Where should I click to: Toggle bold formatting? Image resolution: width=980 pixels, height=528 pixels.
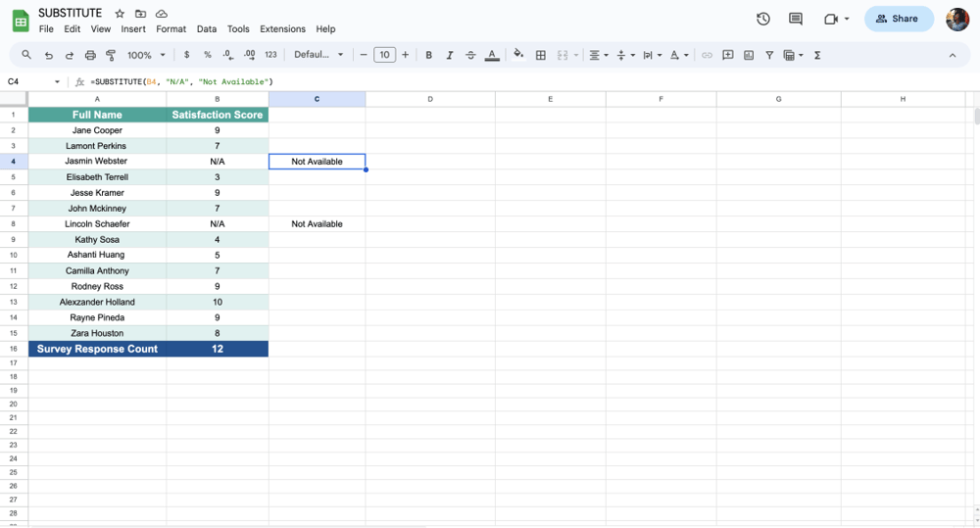pyautogui.click(x=428, y=56)
